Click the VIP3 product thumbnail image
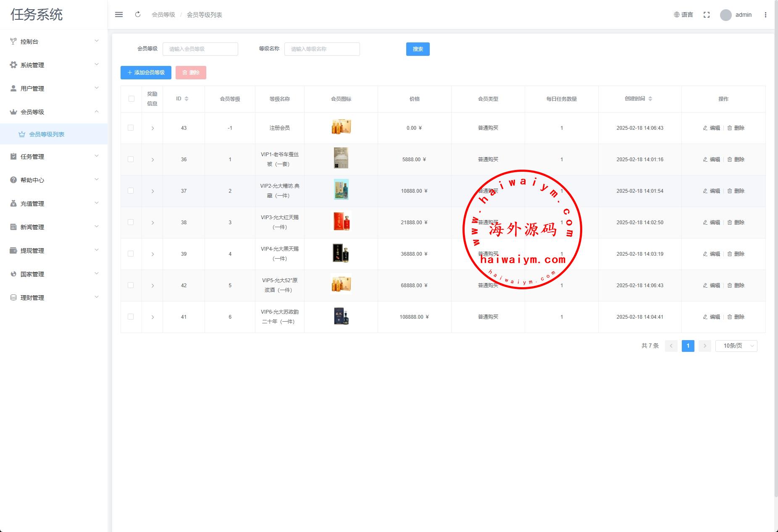Image resolution: width=778 pixels, height=532 pixels. 341,222
